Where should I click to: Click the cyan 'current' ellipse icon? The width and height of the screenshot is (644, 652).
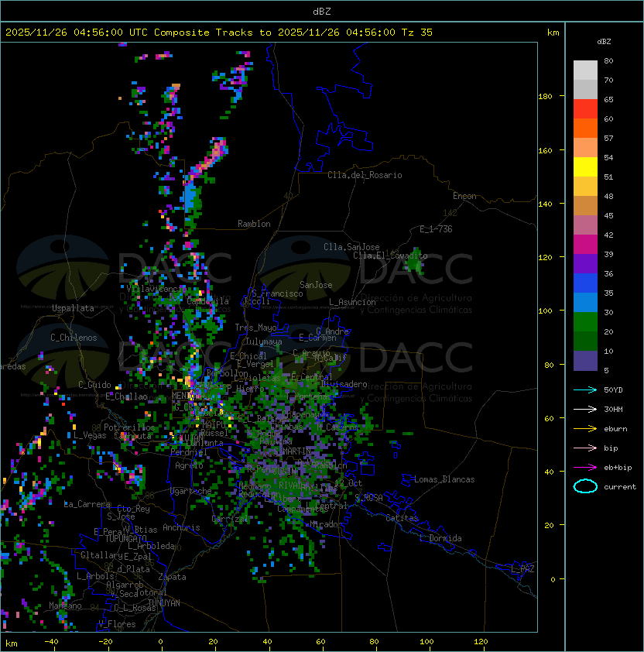pyautogui.click(x=585, y=486)
